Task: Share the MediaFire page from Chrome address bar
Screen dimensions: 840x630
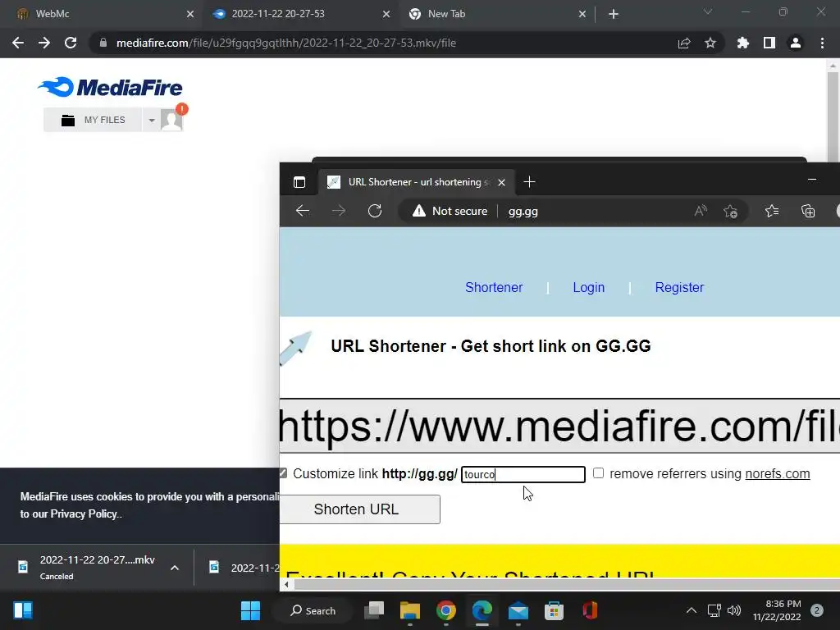Action: 684,43
